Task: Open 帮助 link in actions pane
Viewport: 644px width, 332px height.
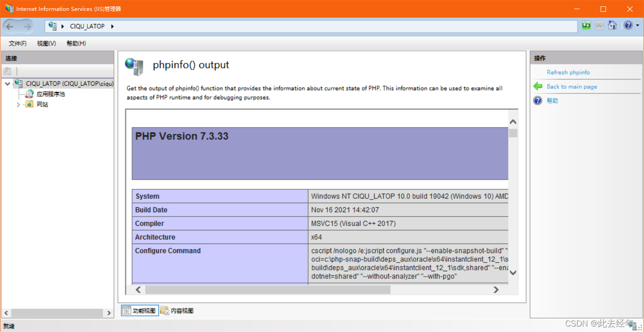Action: coord(552,101)
